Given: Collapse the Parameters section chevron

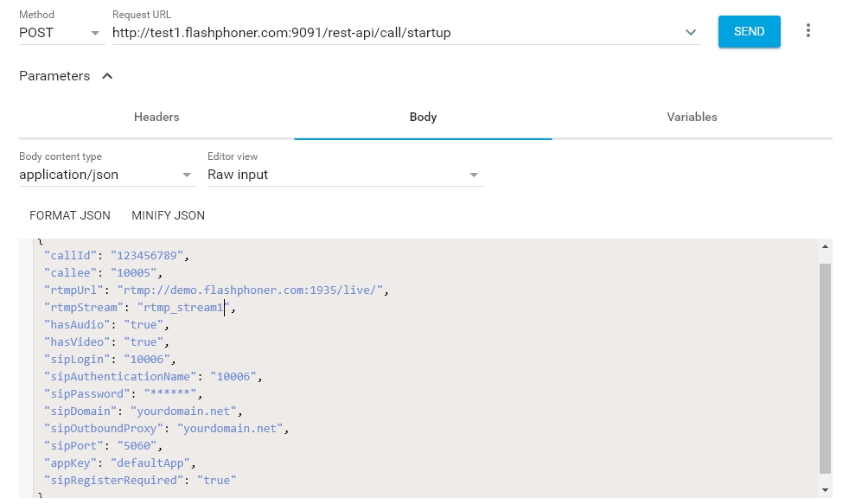Looking at the screenshot, I should click(107, 76).
